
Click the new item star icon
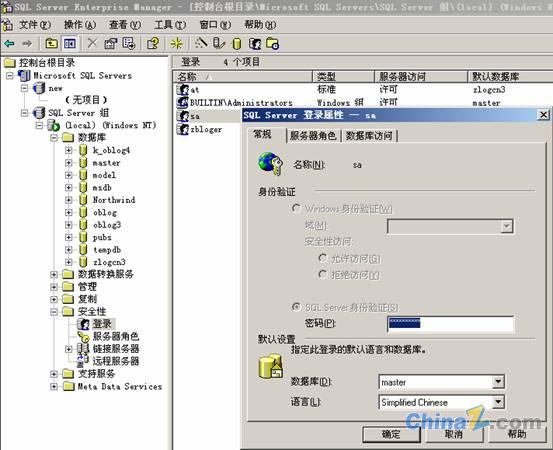click(x=176, y=44)
